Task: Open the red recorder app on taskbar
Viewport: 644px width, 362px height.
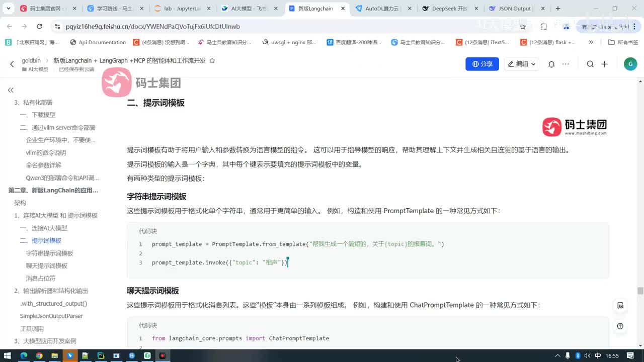Action: click(x=163, y=355)
